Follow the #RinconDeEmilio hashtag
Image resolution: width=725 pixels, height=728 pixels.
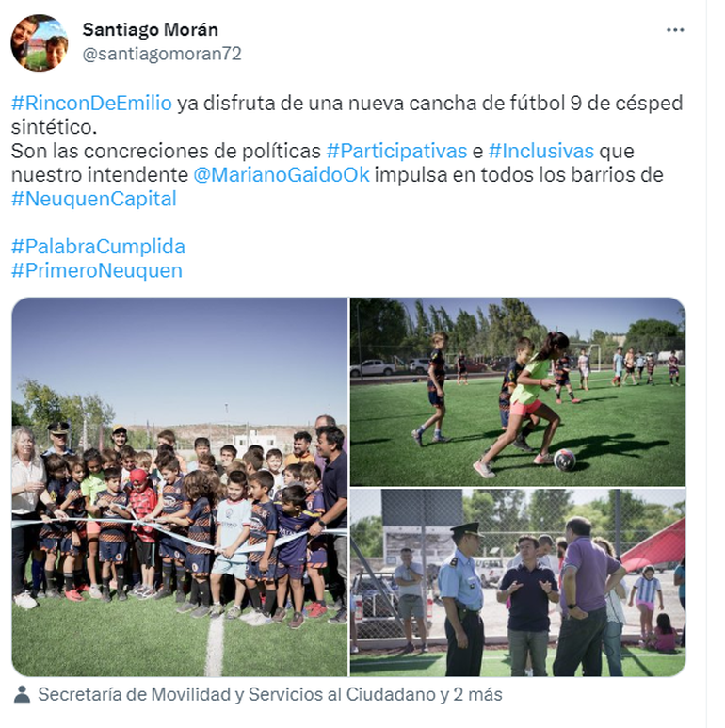pyautogui.click(x=91, y=103)
